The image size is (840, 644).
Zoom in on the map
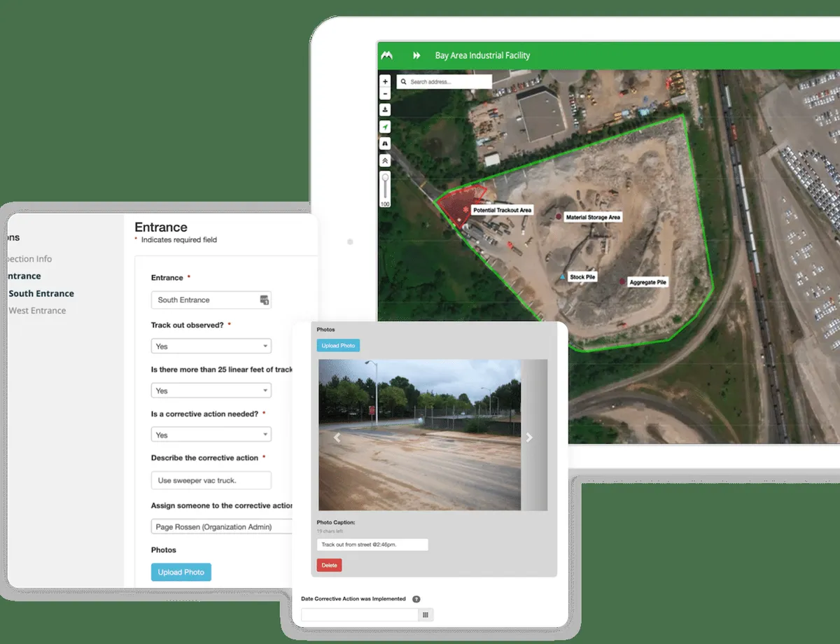(385, 82)
